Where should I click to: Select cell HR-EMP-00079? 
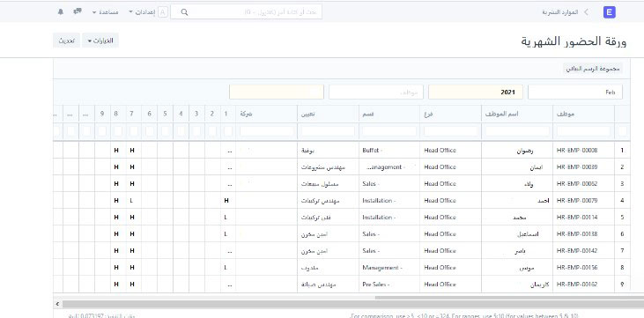coord(583,201)
